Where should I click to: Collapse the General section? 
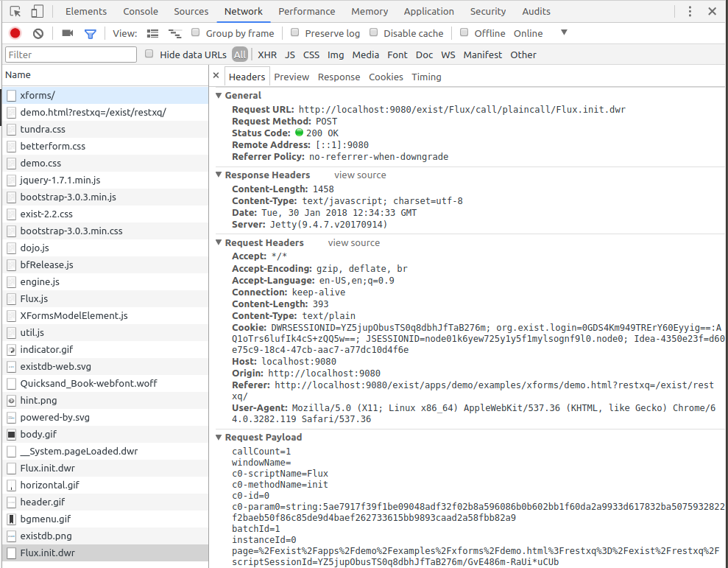point(219,95)
